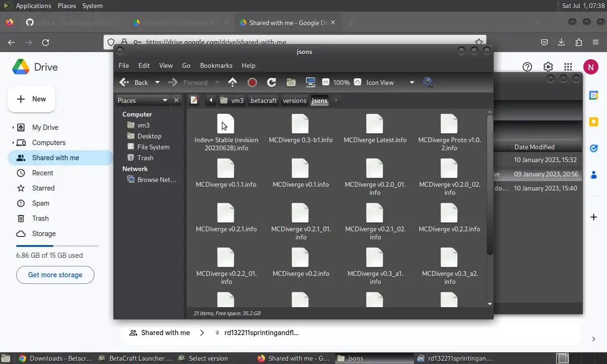Image resolution: width=607 pixels, height=364 pixels.
Task: Open the Edit menu
Action: [144, 65]
